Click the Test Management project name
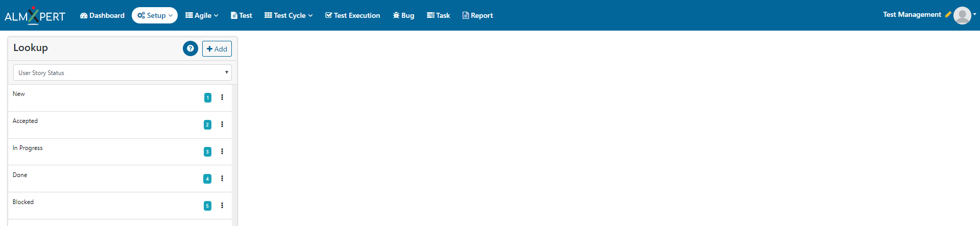 click(x=912, y=14)
